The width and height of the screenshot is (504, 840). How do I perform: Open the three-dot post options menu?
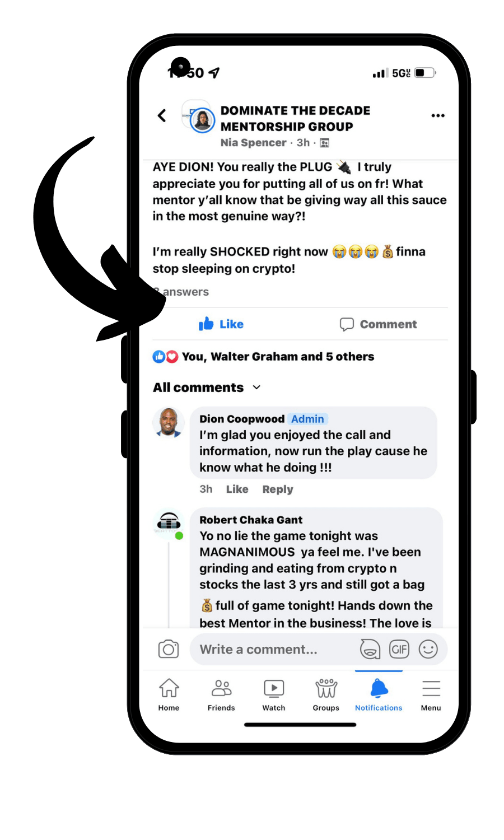click(x=438, y=115)
